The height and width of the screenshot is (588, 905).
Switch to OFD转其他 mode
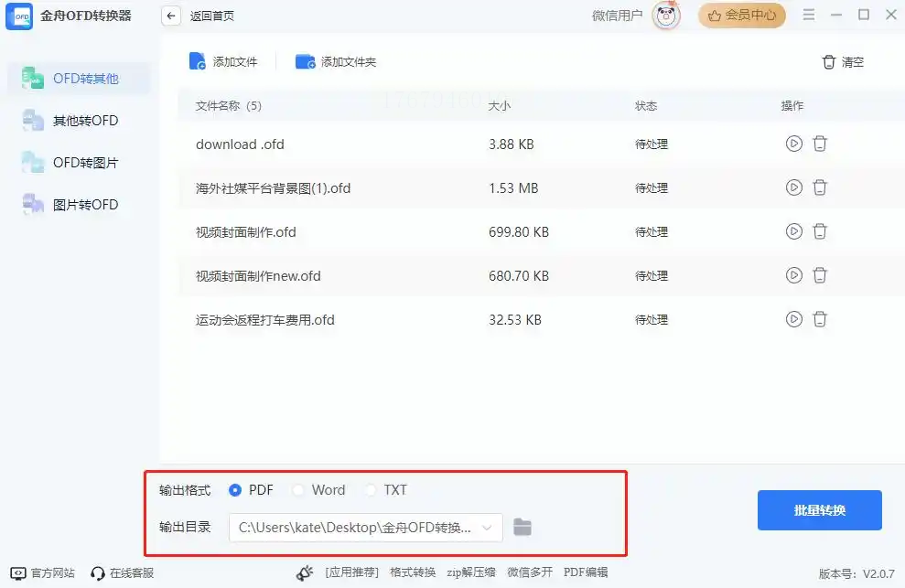point(79,79)
